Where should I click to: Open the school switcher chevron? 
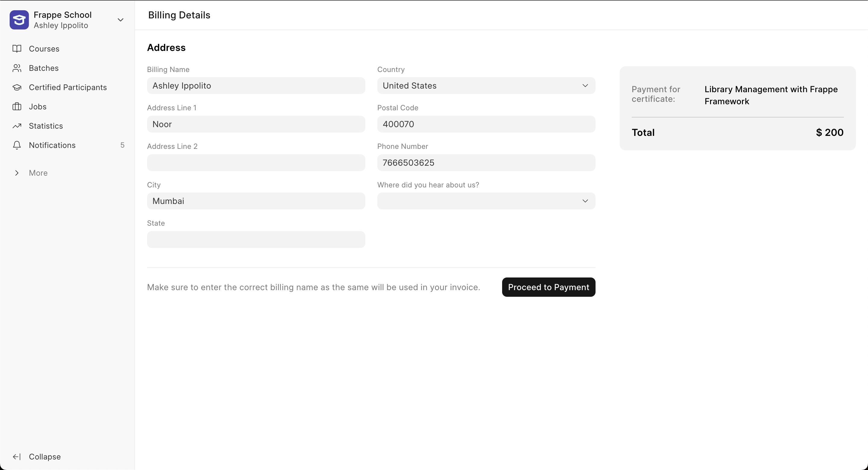(x=120, y=20)
